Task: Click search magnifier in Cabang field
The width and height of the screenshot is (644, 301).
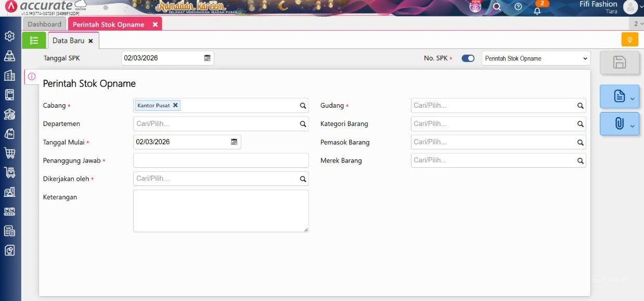Action: 303,106
